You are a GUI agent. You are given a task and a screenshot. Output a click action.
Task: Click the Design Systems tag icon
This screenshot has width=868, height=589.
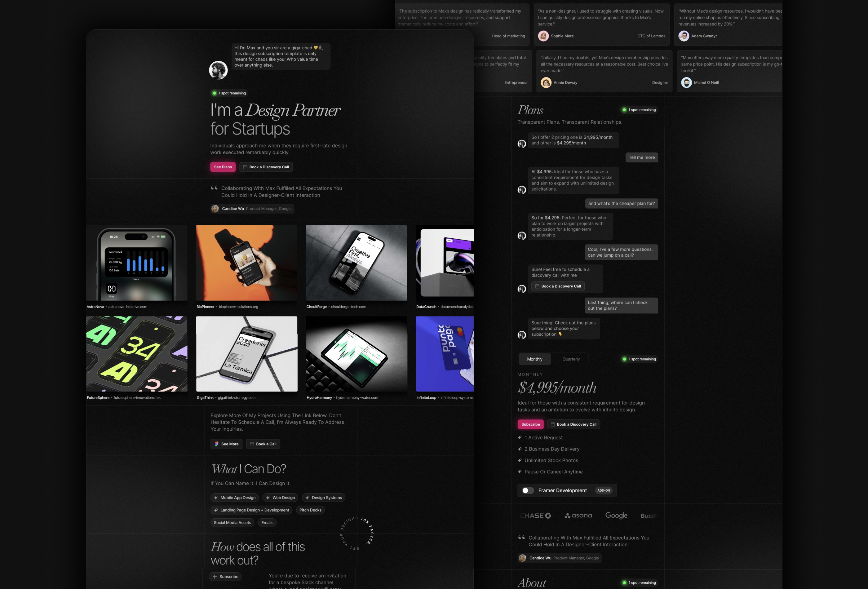pyautogui.click(x=308, y=498)
